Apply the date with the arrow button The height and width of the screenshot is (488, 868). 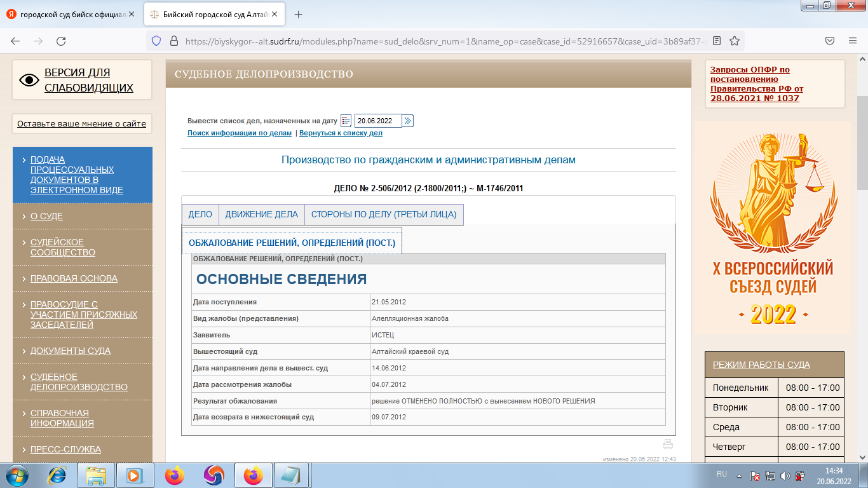click(409, 120)
